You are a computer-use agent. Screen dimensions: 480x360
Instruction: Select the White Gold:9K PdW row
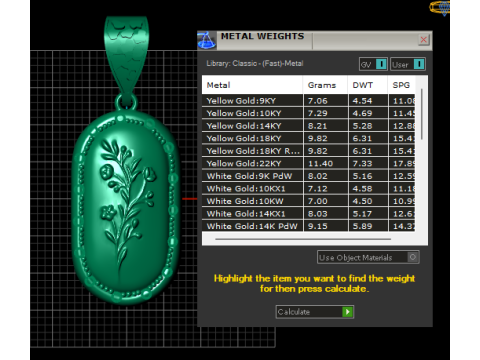pos(309,176)
